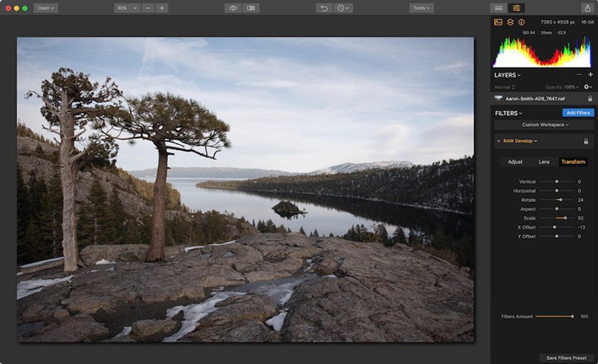The width and height of the screenshot is (598, 364).
Task: Click the ISO 64 label
Action: click(528, 33)
